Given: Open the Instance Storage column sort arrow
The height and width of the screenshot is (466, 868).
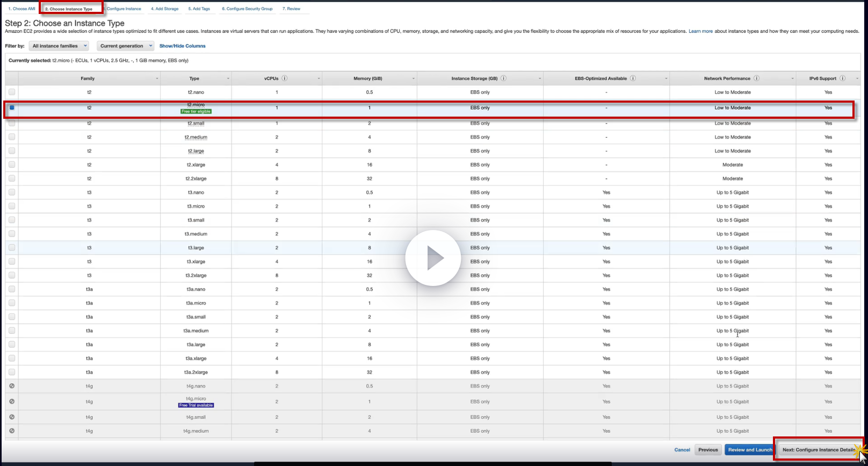Looking at the screenshot, I should click(540, 79).
